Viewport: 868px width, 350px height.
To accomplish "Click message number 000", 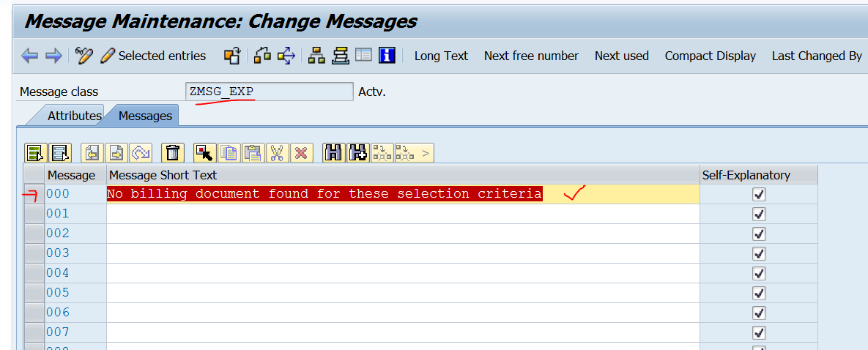I will (x=58, y=194).
